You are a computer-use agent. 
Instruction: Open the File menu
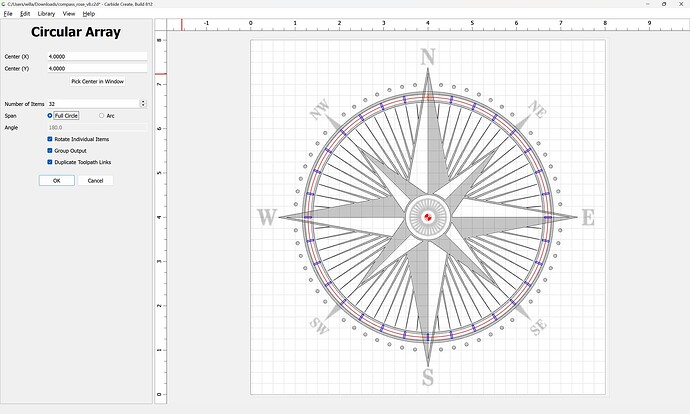(x=8, y=14)
